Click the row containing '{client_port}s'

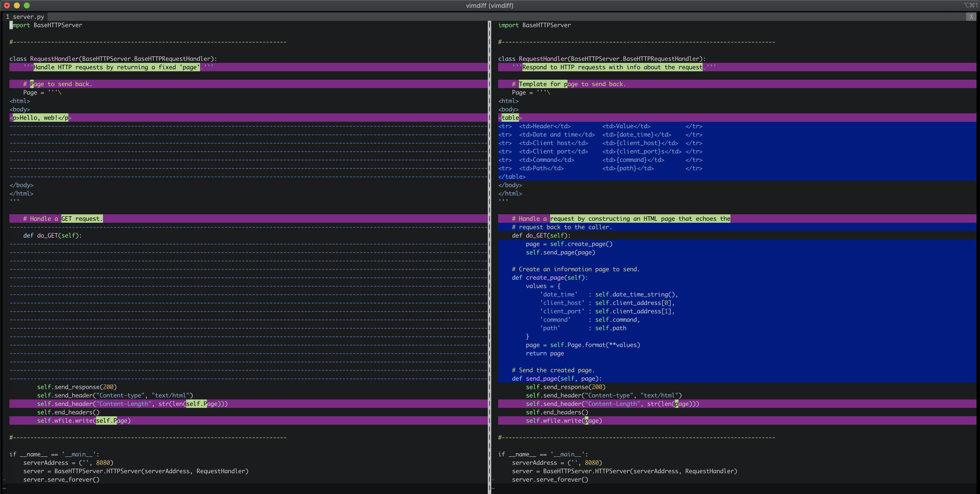click(600, 151)
